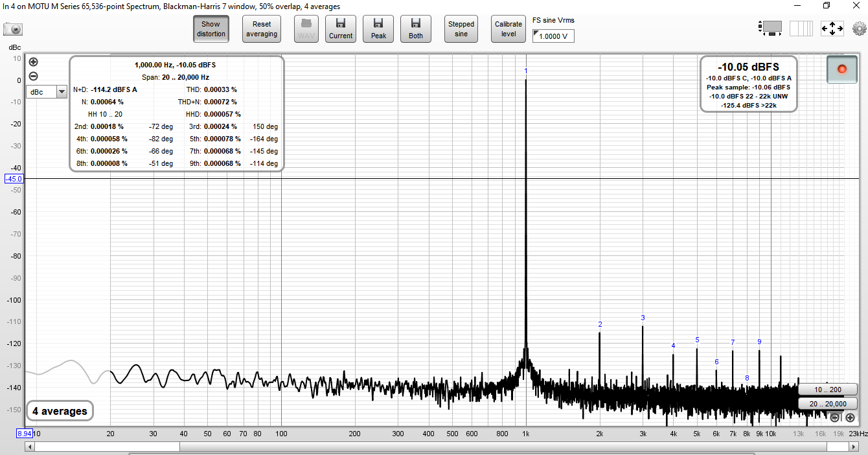Screen dimensions: 868x455
Task: Click N+D -114.2 dBFS A value
Action: coord(114,89)
